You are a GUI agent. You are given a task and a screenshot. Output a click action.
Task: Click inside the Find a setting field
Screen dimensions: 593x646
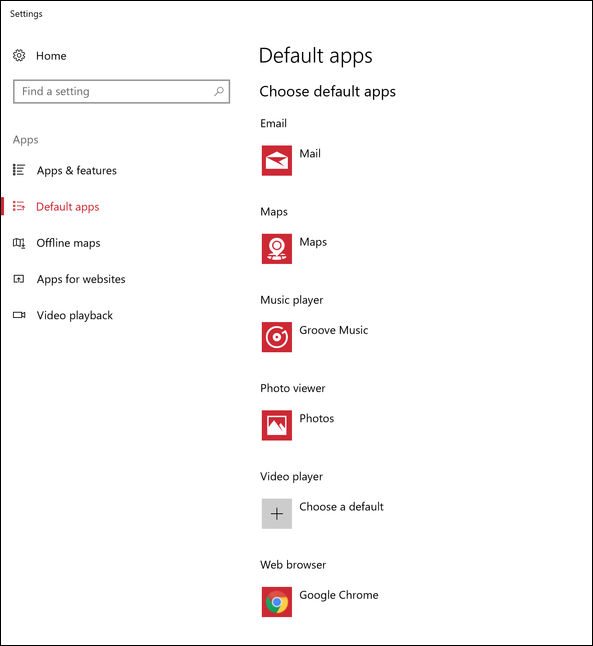point(121,91)
